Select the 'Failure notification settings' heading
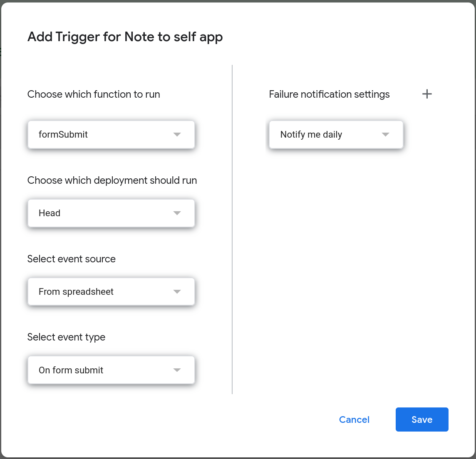 pos(330,94)
